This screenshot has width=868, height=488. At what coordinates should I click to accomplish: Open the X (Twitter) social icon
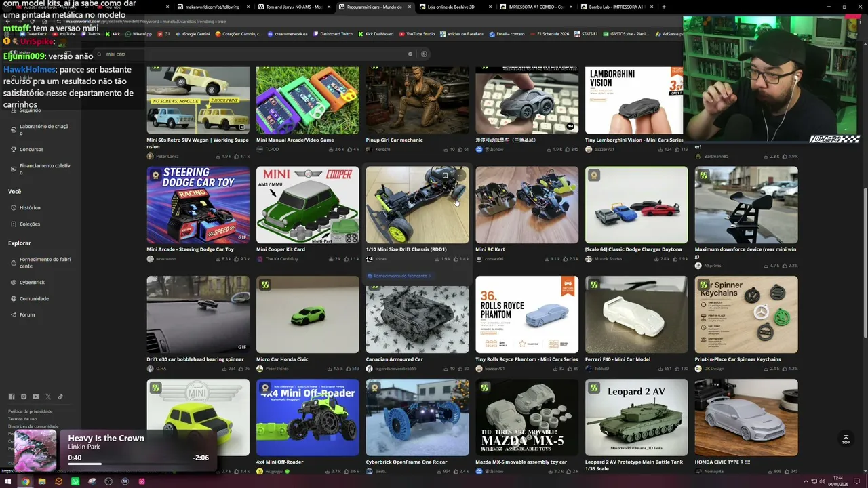click(x=48, y=396)
